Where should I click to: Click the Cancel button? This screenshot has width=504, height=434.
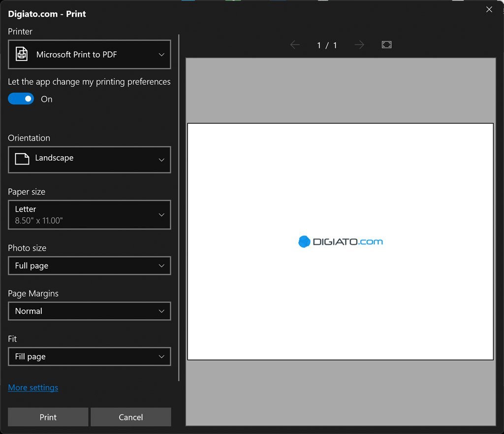131,417
